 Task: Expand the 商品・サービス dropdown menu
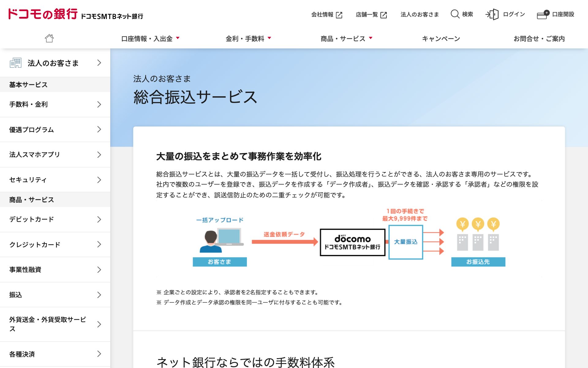[x=346, y=39]
